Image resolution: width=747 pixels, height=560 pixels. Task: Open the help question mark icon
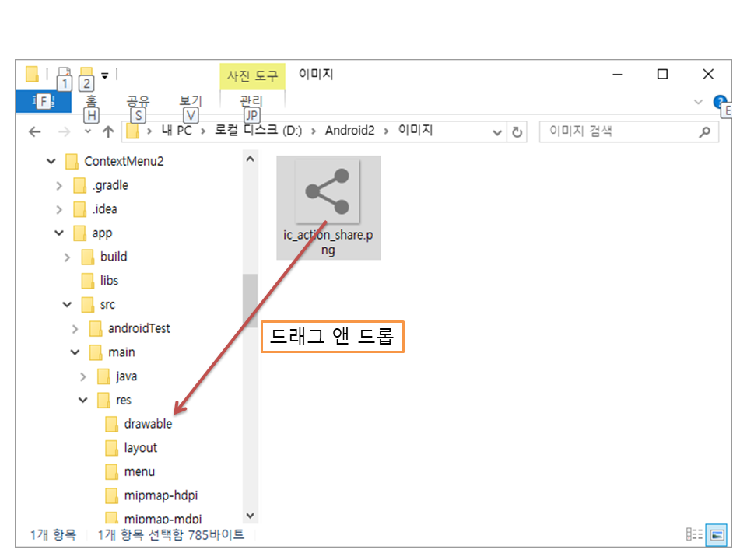[x=719, y=102]
